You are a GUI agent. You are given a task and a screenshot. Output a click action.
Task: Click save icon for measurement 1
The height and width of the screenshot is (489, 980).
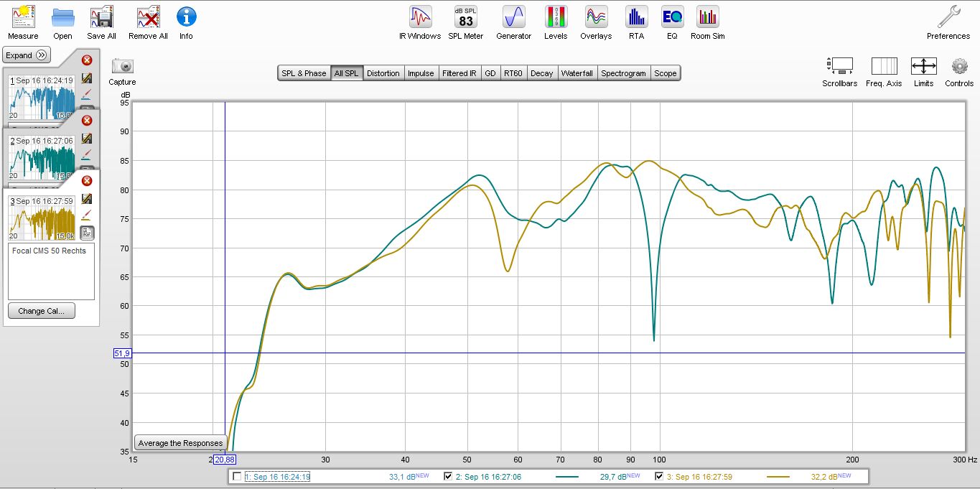tap(87, 78)
